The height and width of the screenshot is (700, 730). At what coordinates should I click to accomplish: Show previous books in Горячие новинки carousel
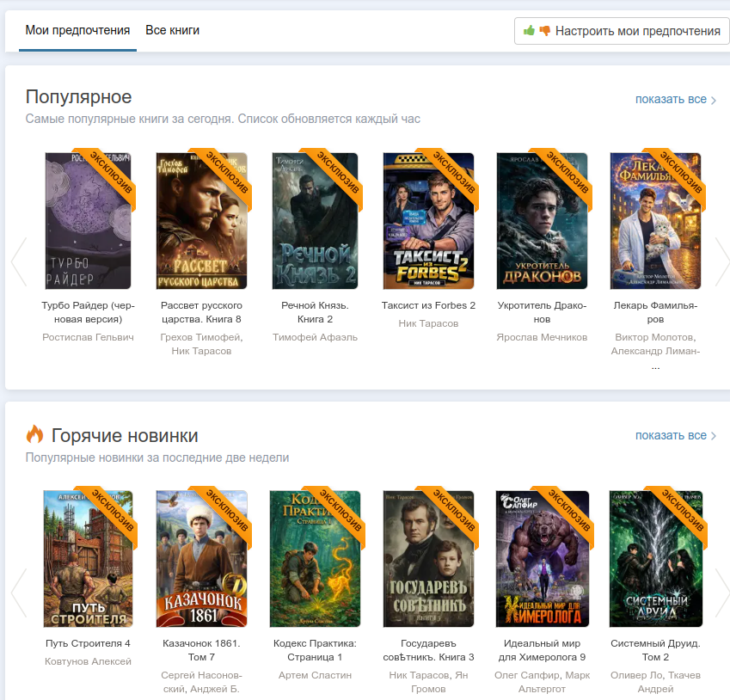click(19, 593)
